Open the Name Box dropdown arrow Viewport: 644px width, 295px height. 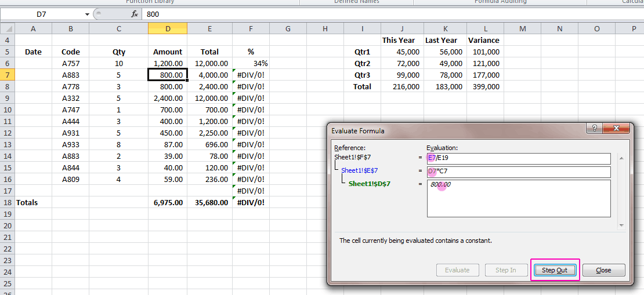(87, 14)
